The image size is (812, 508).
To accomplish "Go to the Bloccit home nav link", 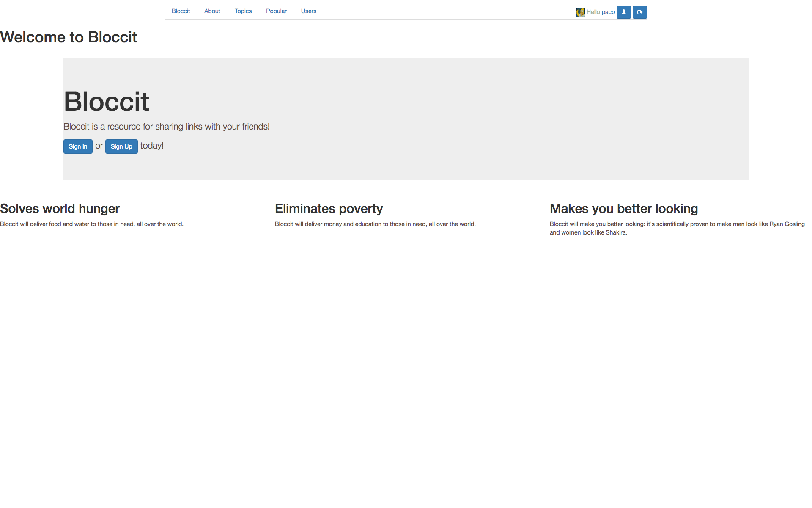I will 181,11.
